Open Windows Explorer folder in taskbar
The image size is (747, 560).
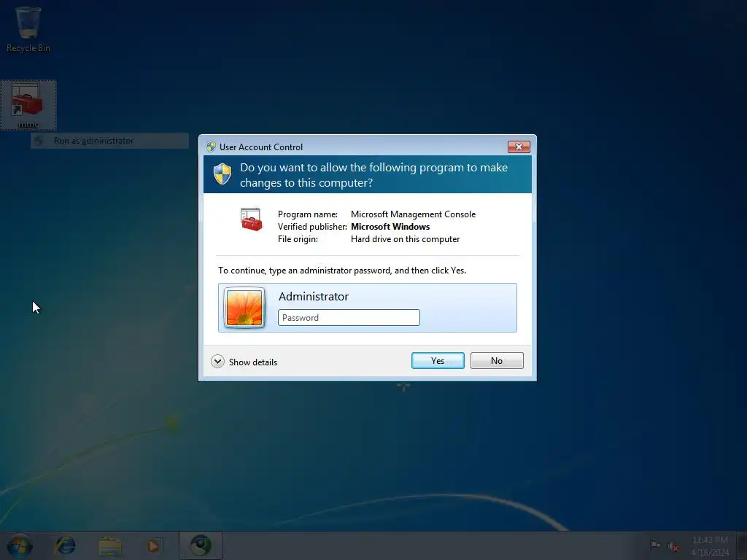click(111, 546)
